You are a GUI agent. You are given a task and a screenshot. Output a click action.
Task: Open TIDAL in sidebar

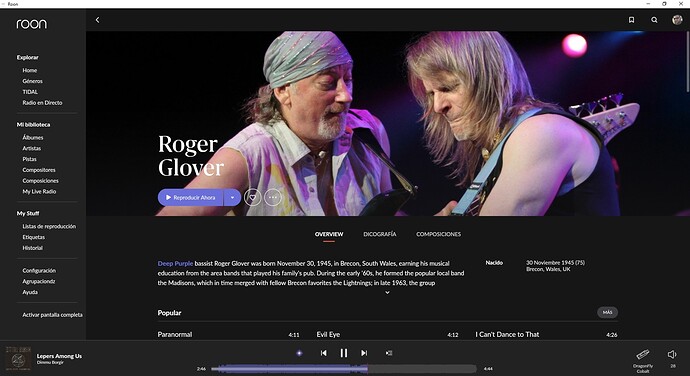click(30, 92)
